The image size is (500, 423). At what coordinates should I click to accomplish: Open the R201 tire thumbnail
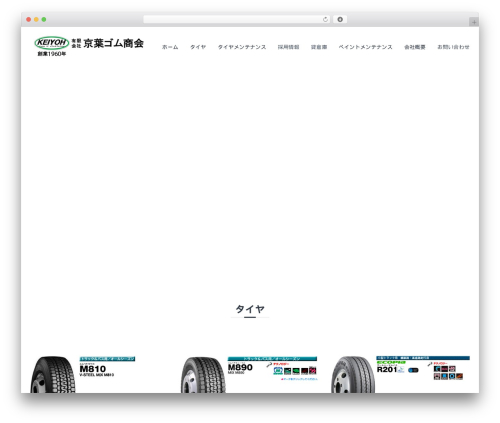point(353,374)
